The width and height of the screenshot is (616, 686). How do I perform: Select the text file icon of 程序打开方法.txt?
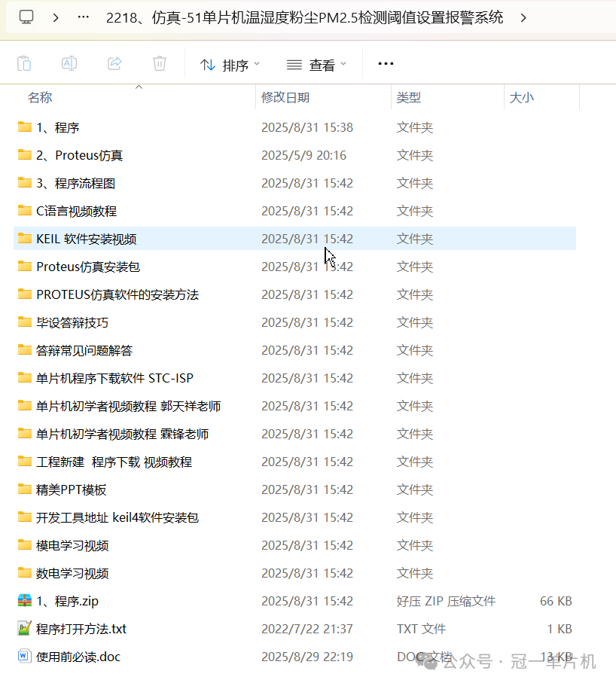pyautogui.click(x=25, y=629)
